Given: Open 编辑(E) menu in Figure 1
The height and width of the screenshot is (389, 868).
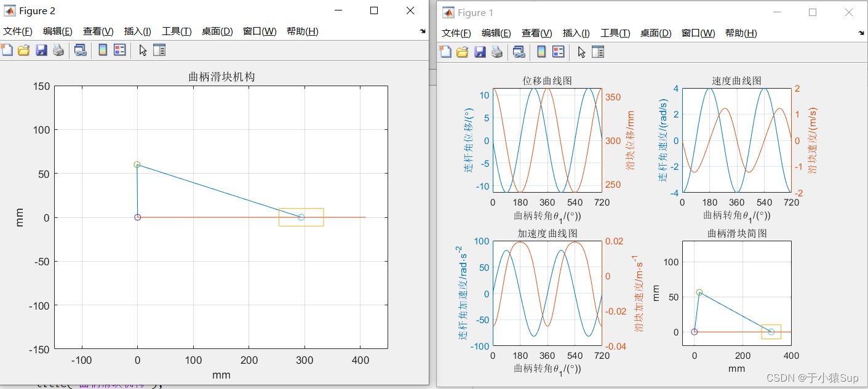Looking at the screenshot, I should pyautogui.click(x=496, y=33).
